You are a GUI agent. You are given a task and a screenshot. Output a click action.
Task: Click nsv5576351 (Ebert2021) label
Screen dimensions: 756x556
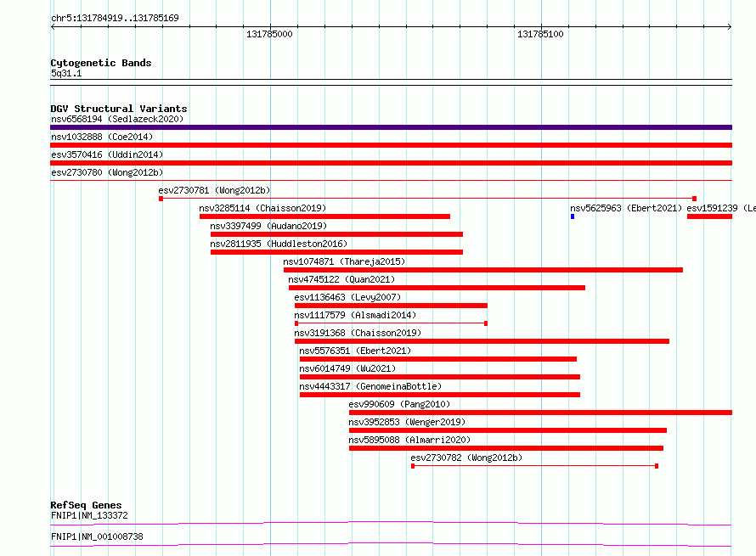pos(355,351)
